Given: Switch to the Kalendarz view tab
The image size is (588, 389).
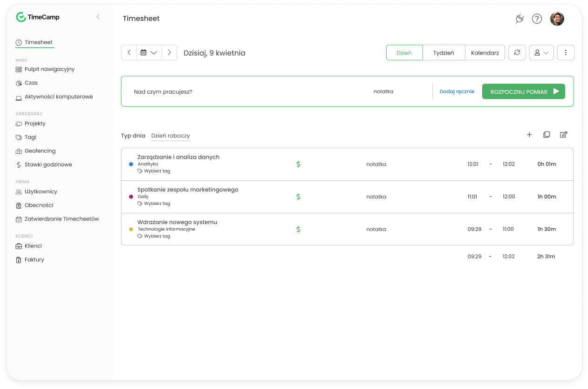Looking at the screenshot, I should click(485, 53).
